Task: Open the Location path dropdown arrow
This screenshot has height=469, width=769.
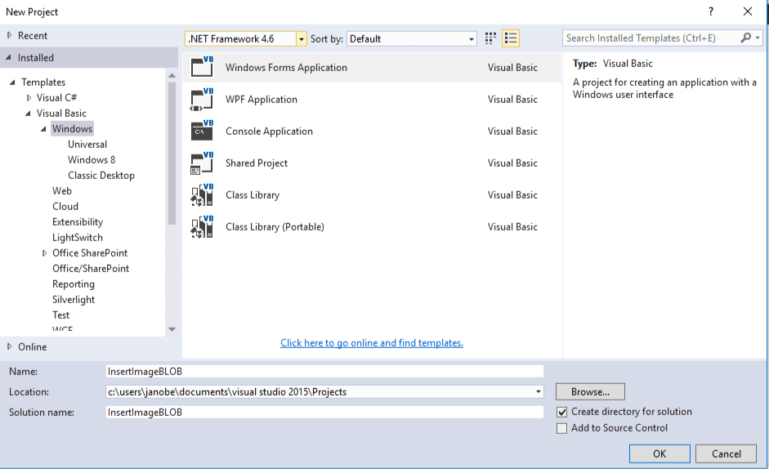Action: [538, 391]
